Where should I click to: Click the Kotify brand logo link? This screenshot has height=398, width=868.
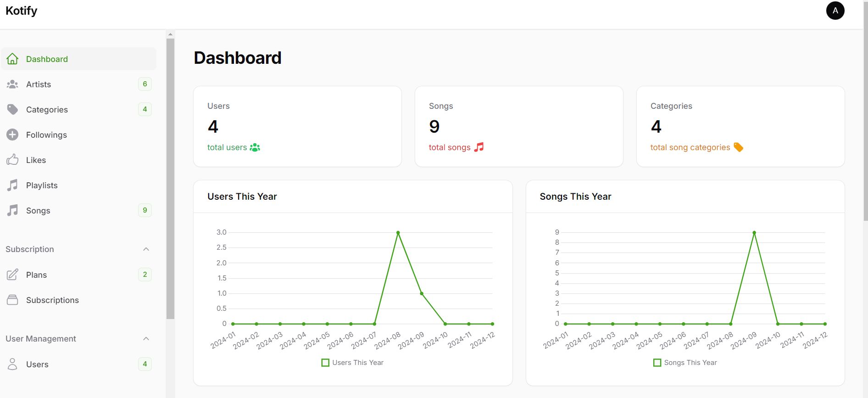point(22,11)
